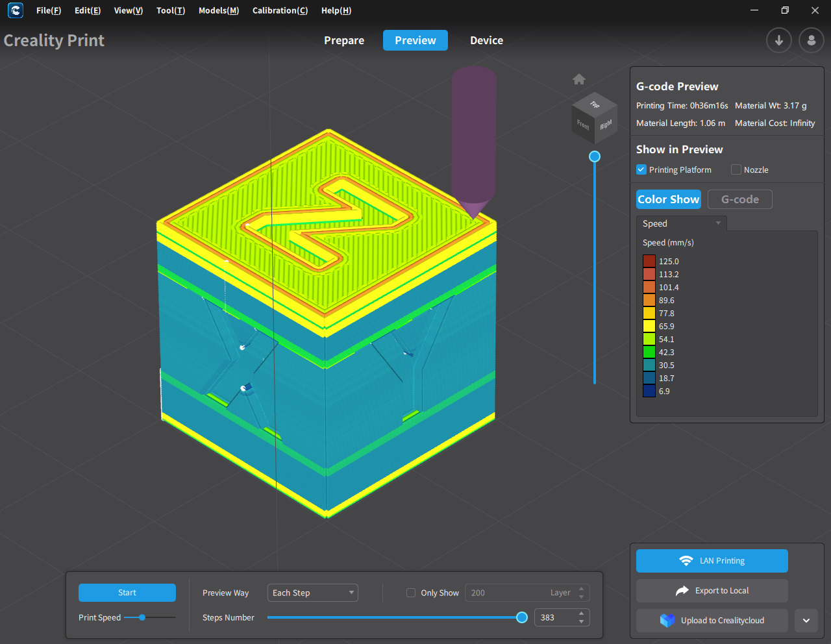Enable the Only Show checkbox
Screen dimensions: 831x644
(x=411, y=593)
